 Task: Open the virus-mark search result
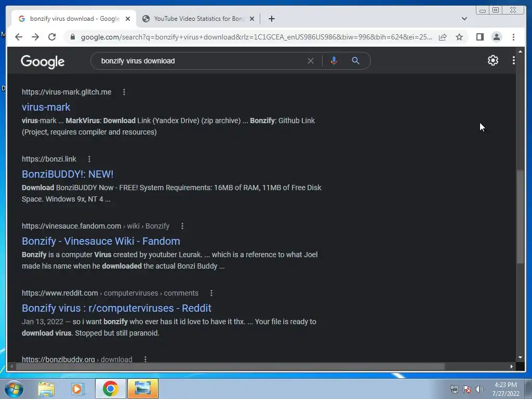[x=46, y=107]
